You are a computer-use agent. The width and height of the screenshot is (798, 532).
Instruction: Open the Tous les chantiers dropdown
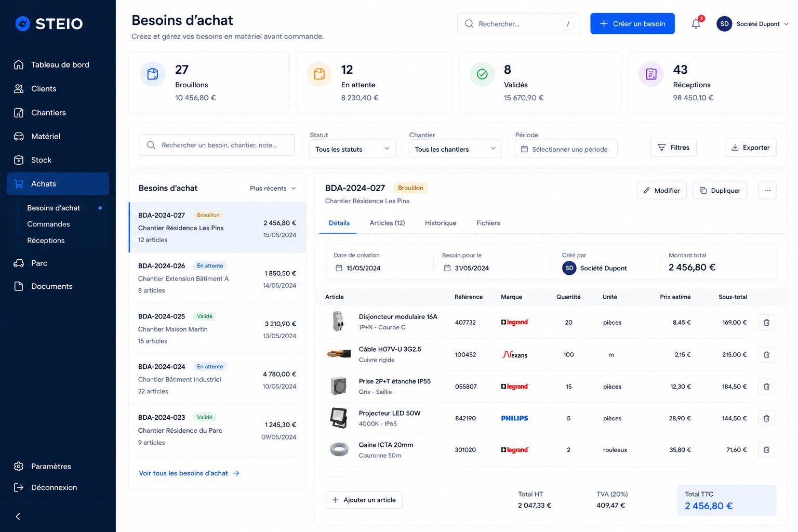[x=455, y=149]
